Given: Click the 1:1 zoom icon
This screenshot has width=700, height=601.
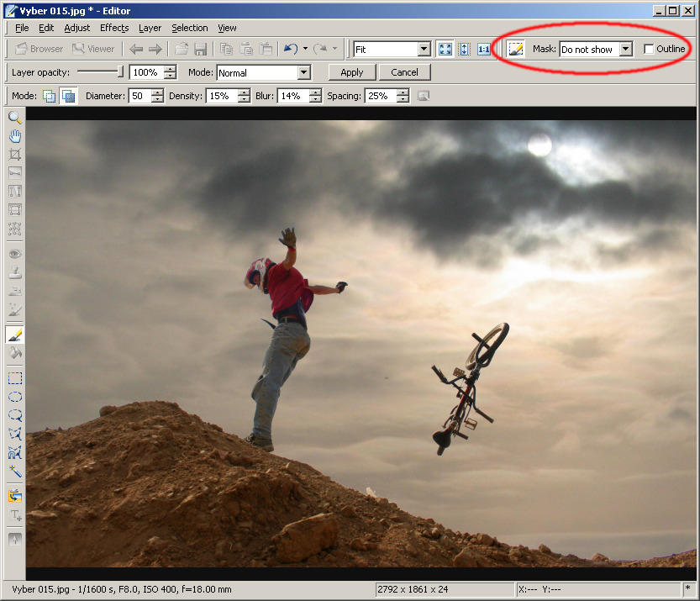Looking at the screenshot, I should click(484, 50).
